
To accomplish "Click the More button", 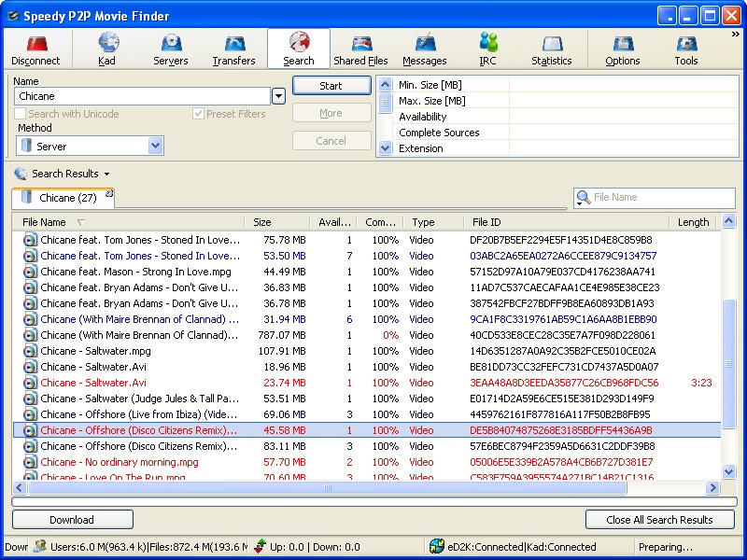I will pos(331,113).
